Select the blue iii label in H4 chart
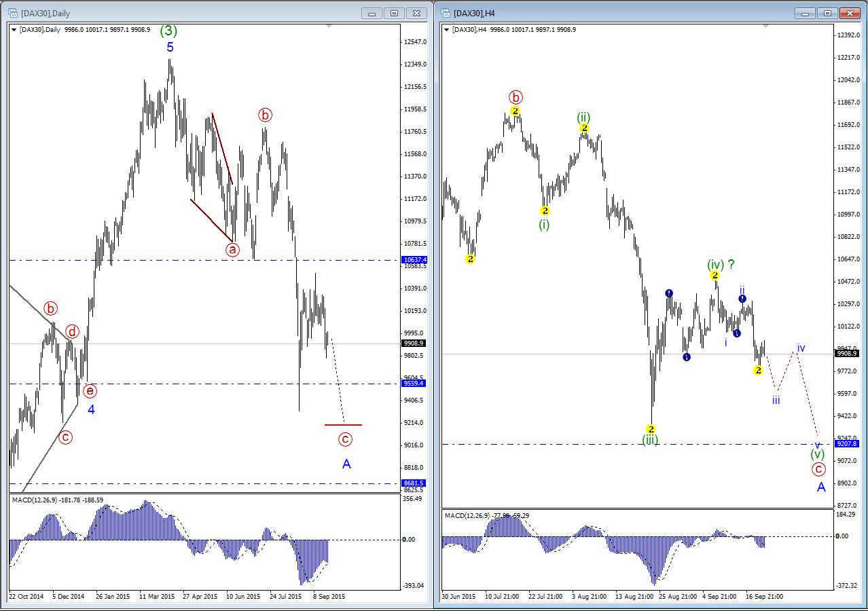The width and height of the screenshot is (868, 611). pos(776,401)
